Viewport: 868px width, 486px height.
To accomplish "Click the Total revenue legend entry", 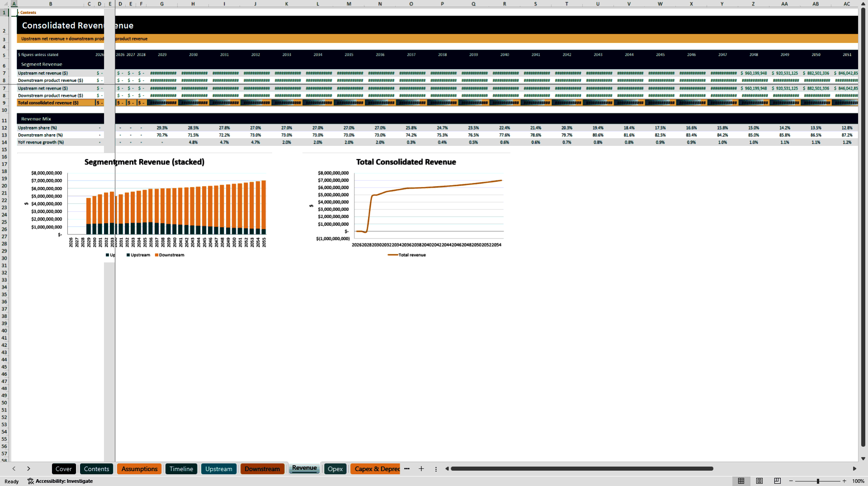I will (x=407, y=255).
